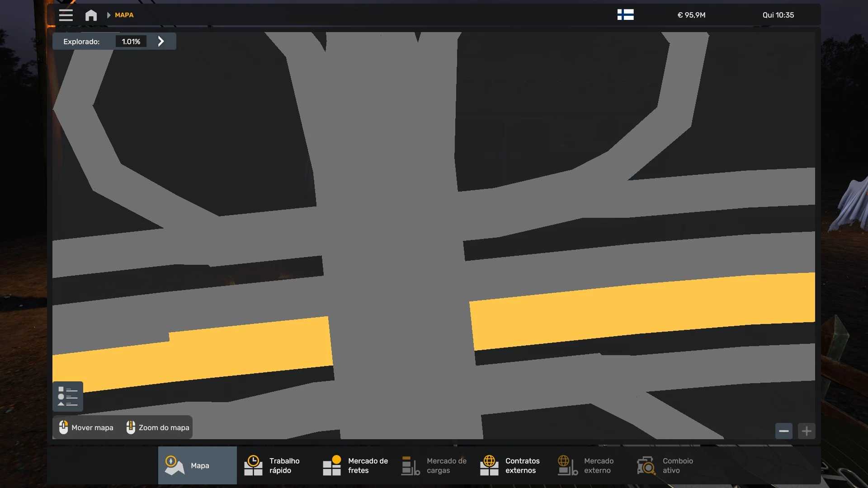Click the Finland flag icon

point(625,15)
